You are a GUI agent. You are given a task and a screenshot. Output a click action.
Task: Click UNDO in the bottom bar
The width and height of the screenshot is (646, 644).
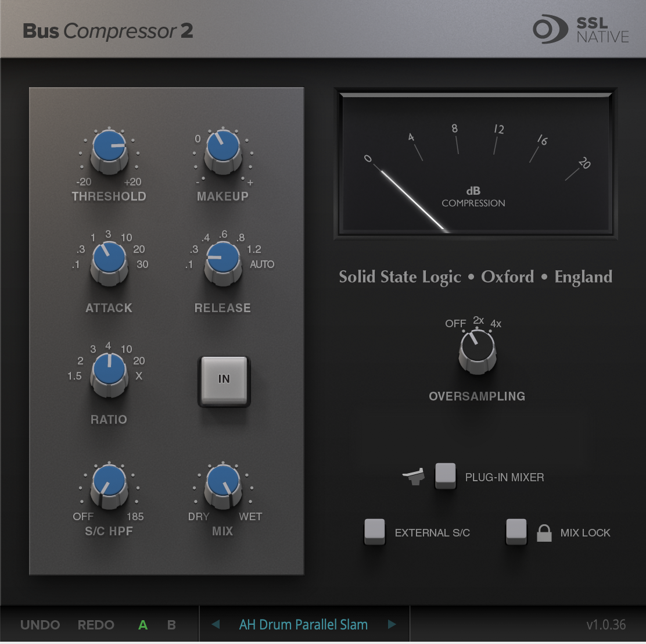click(x=41, y=625)
